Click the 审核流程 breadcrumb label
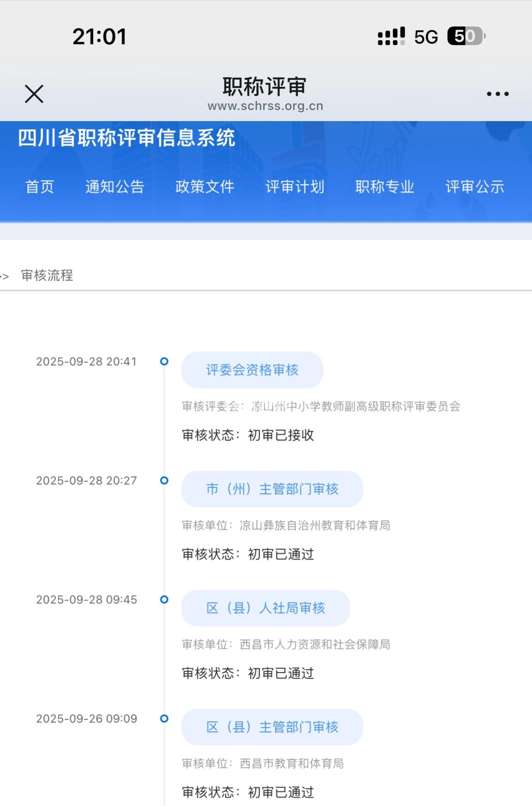 (x=47, y=275)
